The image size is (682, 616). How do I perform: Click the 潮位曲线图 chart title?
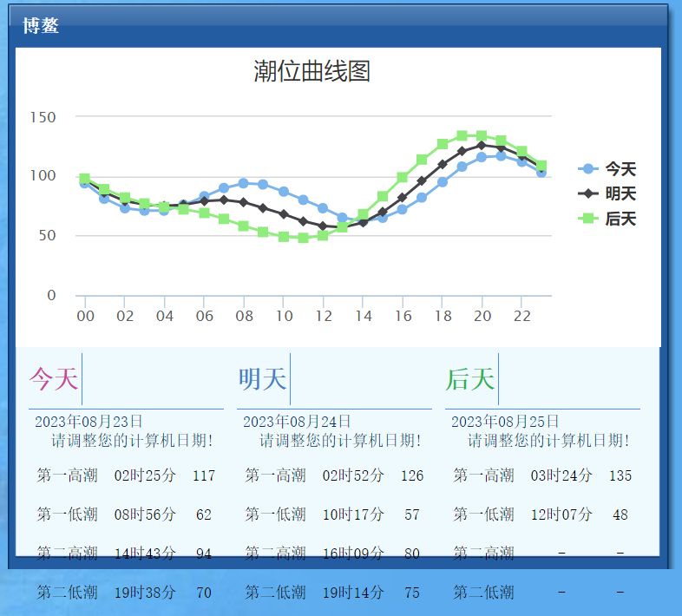pos(311,71)
